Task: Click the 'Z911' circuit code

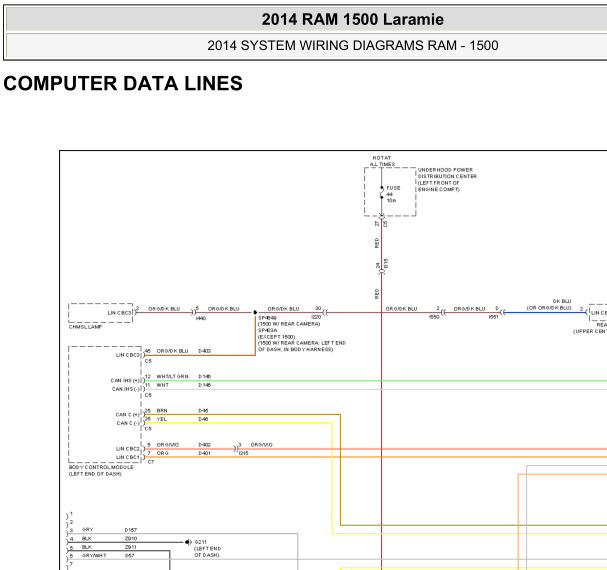Action: pyautogui.click(x=131, y=547)
